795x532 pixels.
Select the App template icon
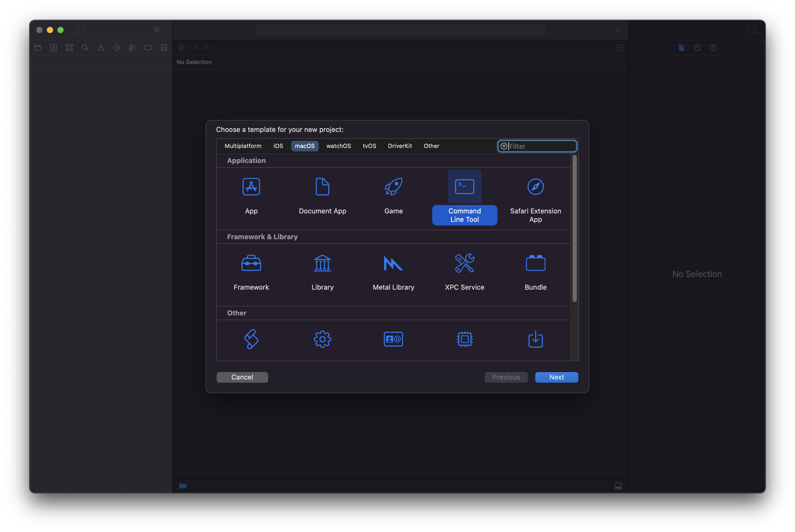pos(251,187)
